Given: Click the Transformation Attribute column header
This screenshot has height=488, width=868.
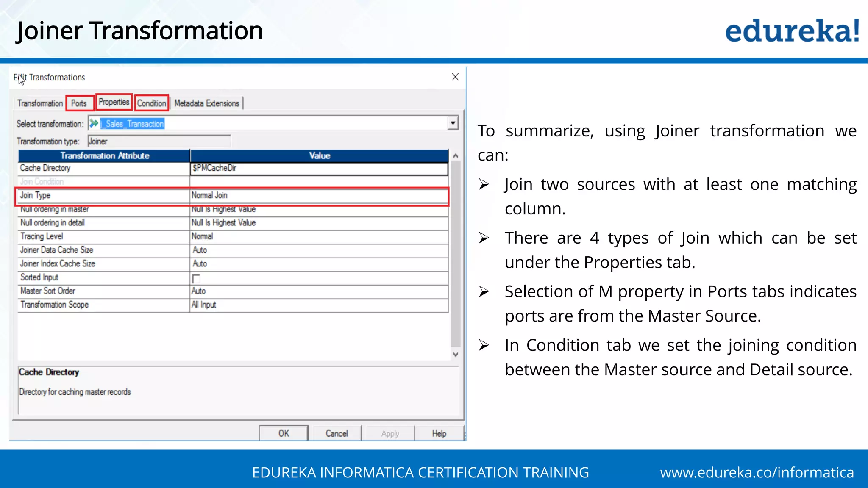Looking at the screenshot, I should click(x=104, y=156).
